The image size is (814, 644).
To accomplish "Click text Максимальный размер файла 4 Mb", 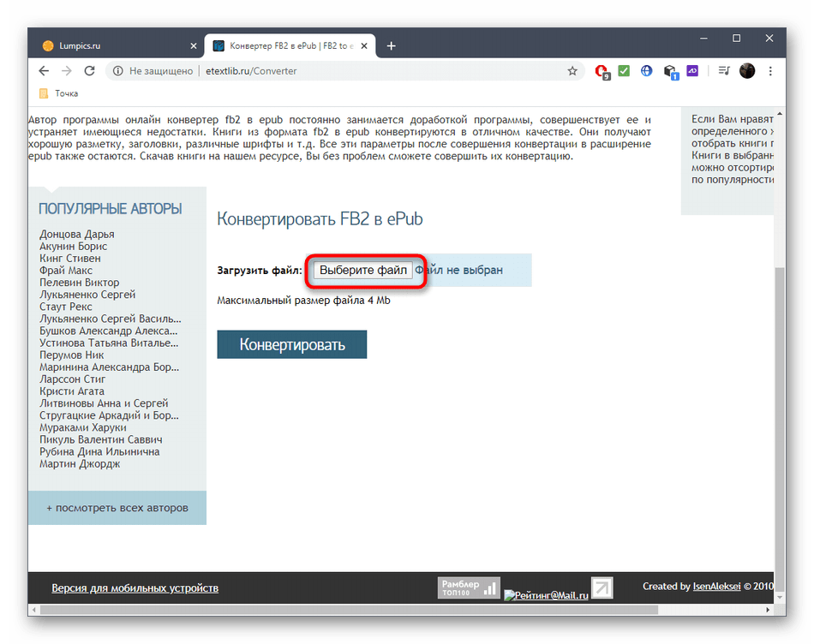I will [303, 301].
